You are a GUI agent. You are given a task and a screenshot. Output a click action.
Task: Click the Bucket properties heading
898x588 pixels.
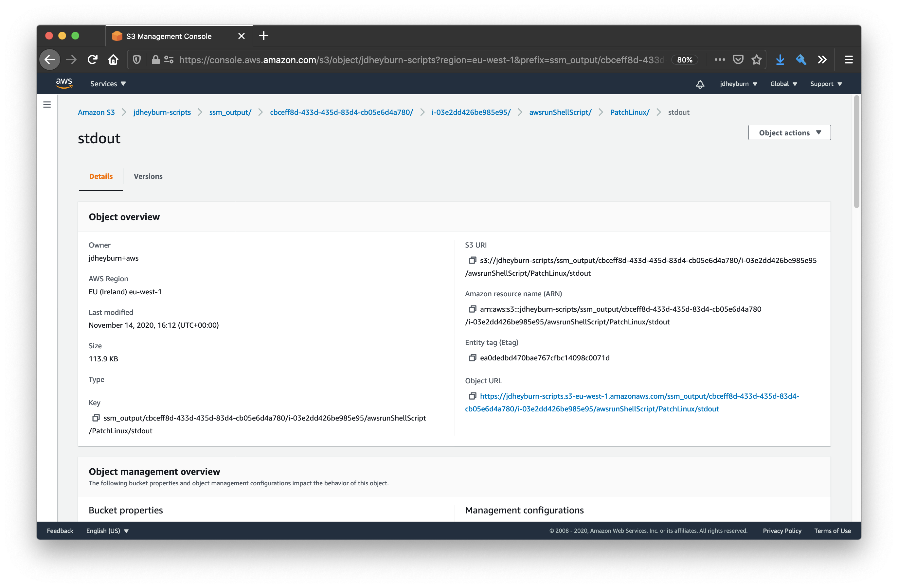[126, 510]
